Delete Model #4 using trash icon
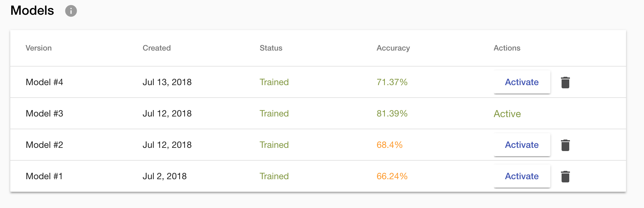Screen dimensions: 644x208 pos(565,82)
